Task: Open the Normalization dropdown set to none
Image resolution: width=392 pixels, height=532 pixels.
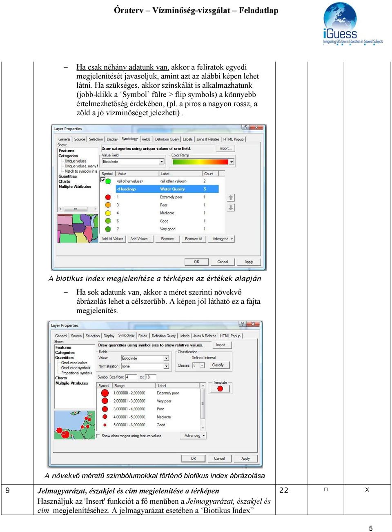Action: pyautogui.click(x=166, y=366)
